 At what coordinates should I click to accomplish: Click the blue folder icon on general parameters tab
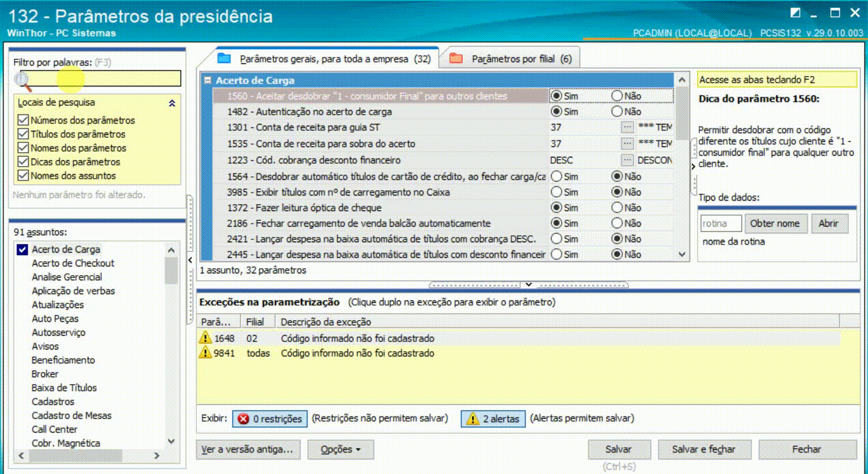click(x=225, y=59)
